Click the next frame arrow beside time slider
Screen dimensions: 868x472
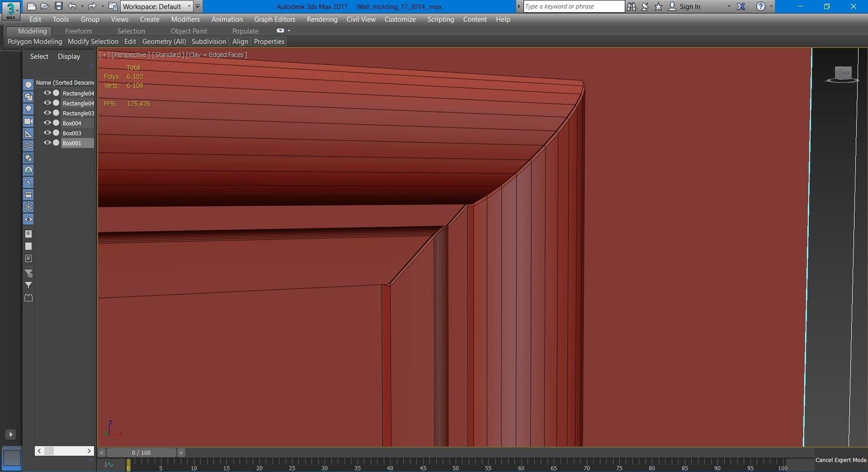pos(181,453)
